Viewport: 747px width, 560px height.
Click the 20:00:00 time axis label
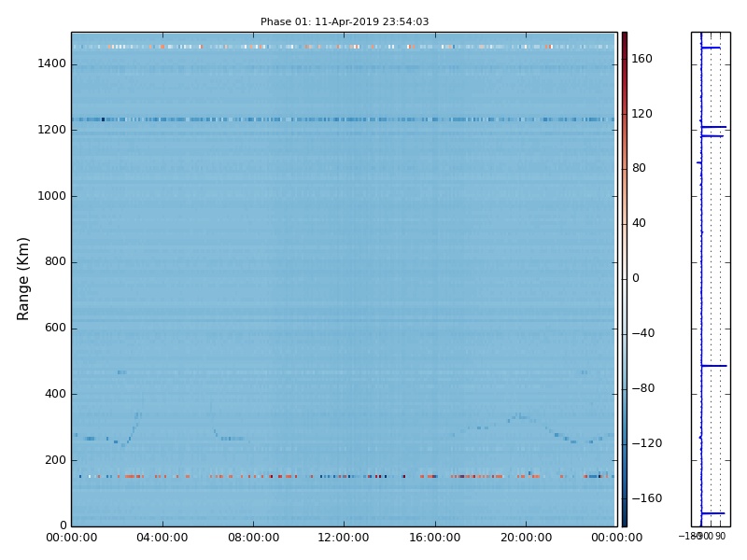pyautogui.click(x=526, y=538)
